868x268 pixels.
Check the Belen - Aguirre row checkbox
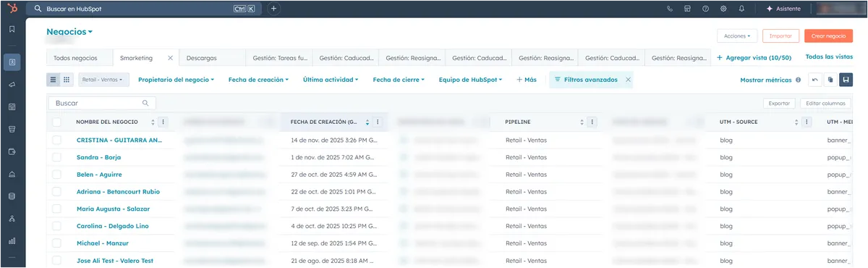click(57, 175)
